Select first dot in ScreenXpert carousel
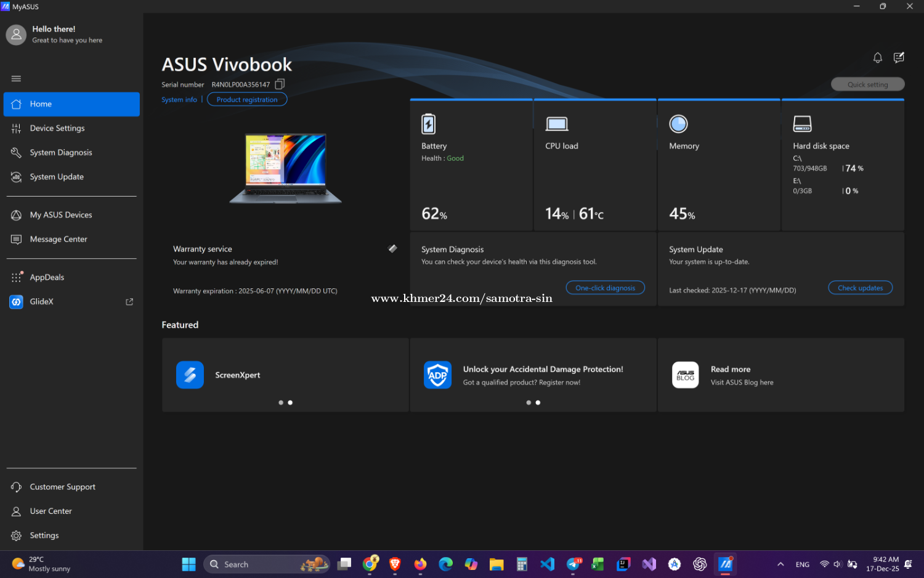The image size is (924, 578). [281, 402]
